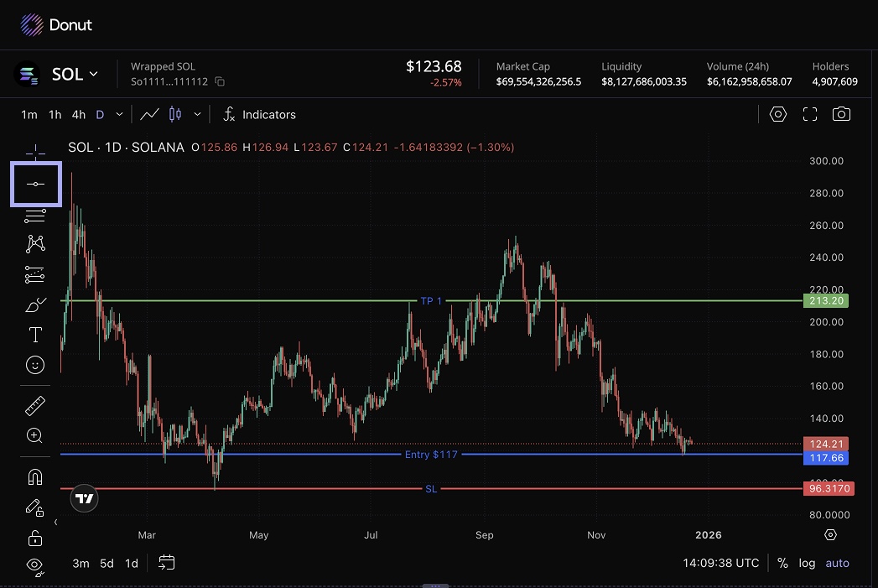Screen dimensions: 878x588
Task: Select the Text annotation tool
Action: pyautogui.click(x=35, y=336)
